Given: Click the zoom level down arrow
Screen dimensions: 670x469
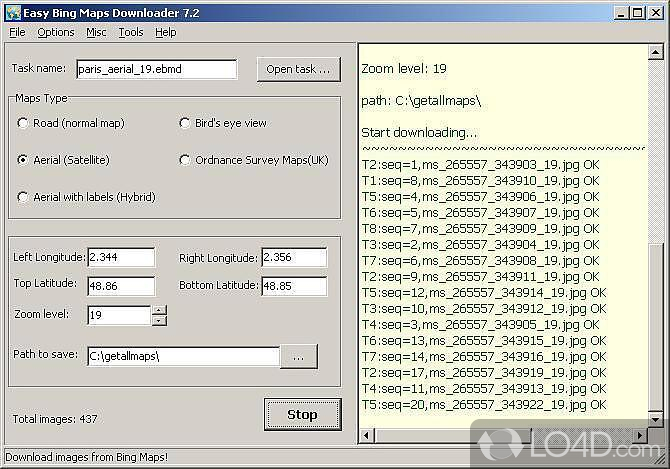Looking at the screenshot, I should click(159, 321).
